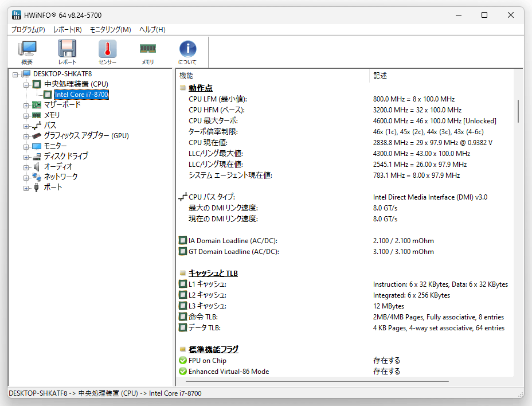
Task: Click the vertical scrollbar thumb in details pane
Action: (518, 111)
